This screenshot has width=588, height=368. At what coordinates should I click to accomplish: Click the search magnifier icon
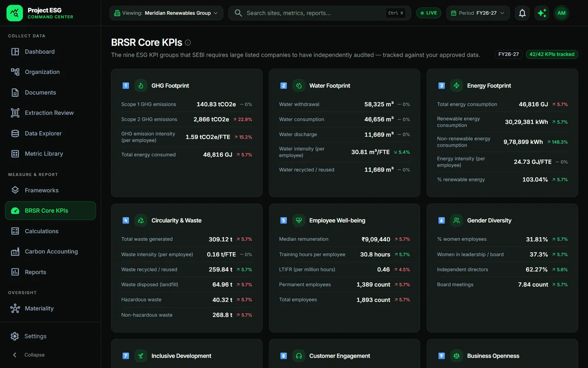pos(238,13)
